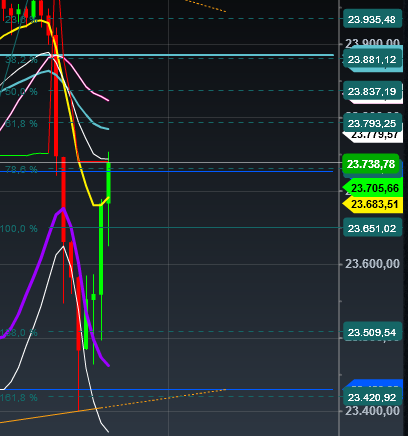Click the green 23.738,78 current price tag

tap(371, 164)
